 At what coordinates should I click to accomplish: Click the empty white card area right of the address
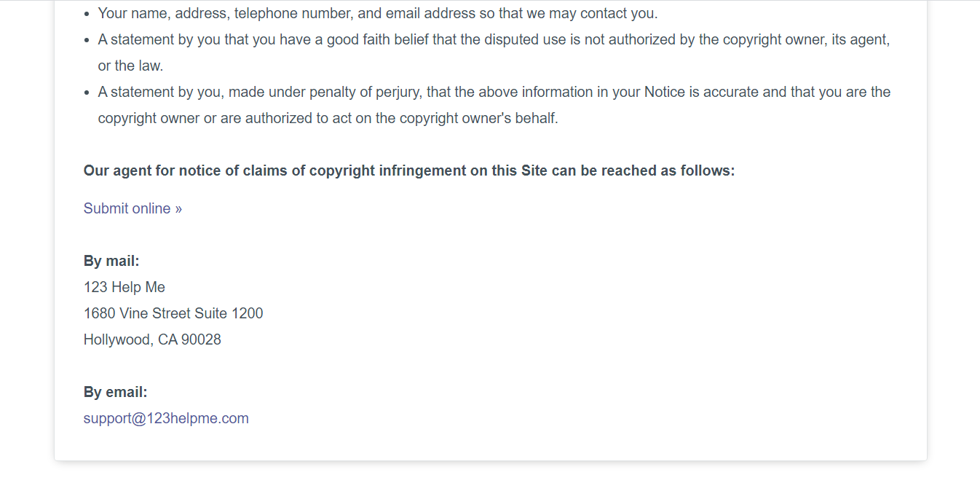[582, 313]
